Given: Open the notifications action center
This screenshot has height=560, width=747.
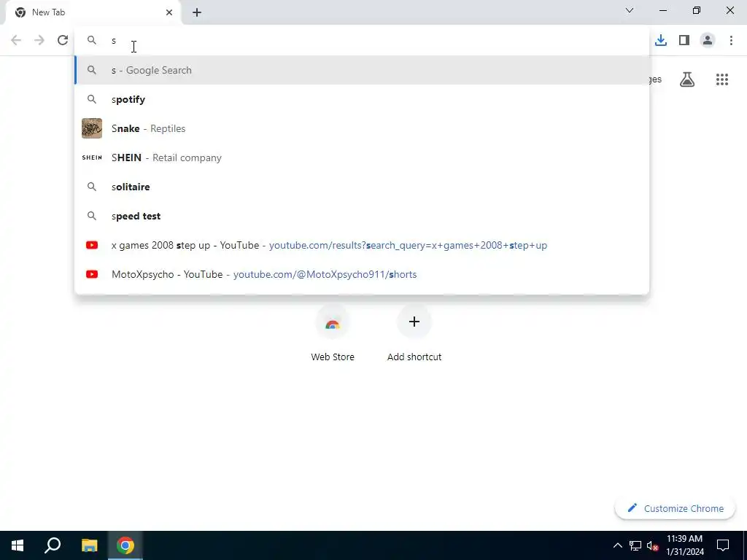Looking at the screenshot, I should (x=723, y=545).
